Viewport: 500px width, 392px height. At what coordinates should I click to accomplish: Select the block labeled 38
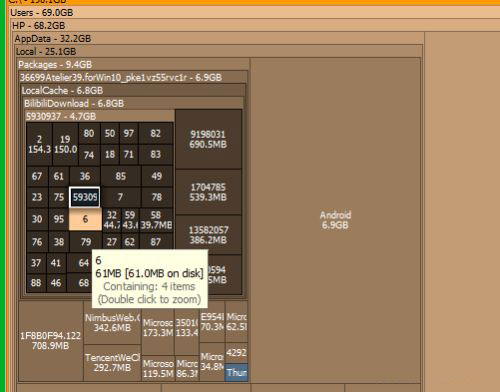coord(59,242)
